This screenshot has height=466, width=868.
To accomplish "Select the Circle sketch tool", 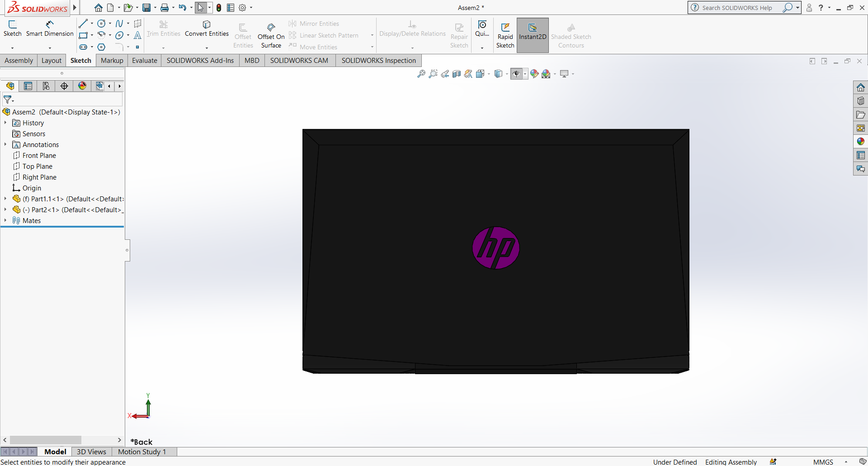I will click(102, 24).
